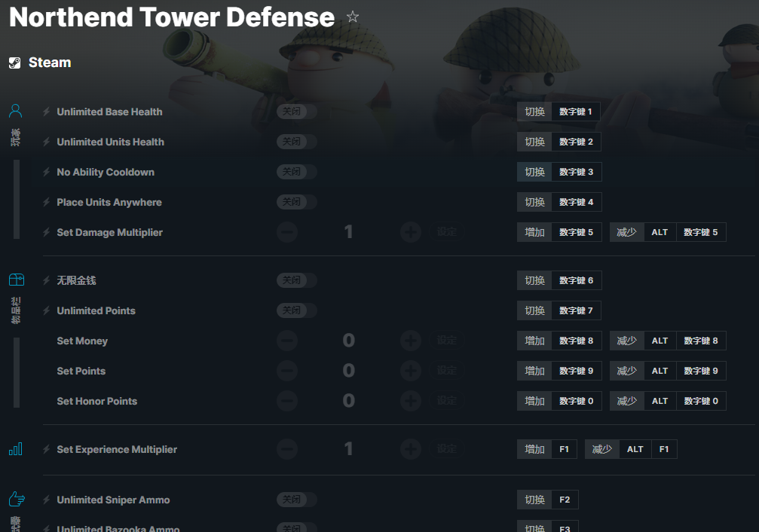Click lightning icon beside No Ability Cooldown

(47, 172)
